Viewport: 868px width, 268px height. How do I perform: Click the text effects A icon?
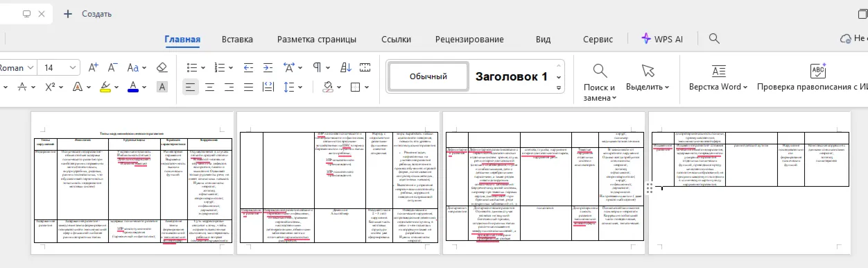(x=77, y=87)
